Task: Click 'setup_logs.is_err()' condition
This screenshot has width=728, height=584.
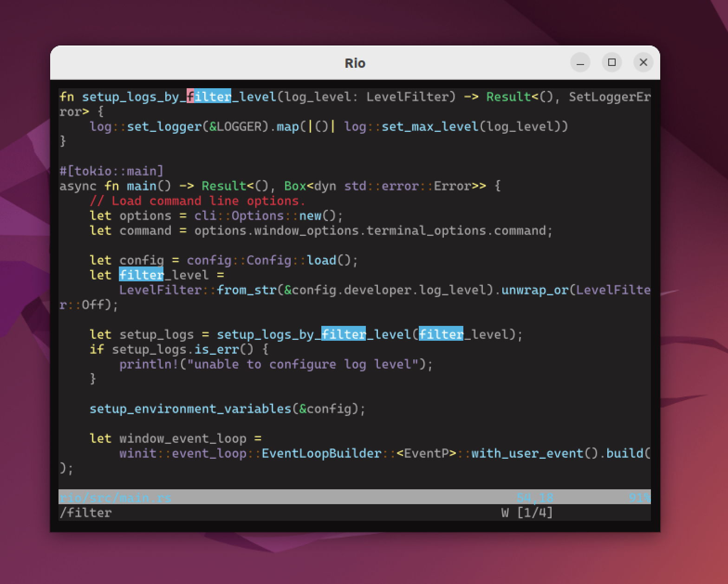Action: point(183,349)
